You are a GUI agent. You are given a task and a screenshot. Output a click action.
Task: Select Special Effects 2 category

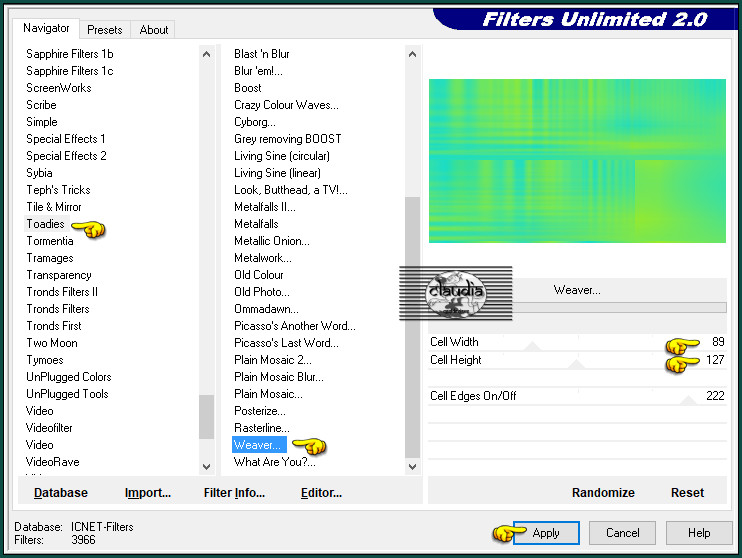[x=66, y=156]
